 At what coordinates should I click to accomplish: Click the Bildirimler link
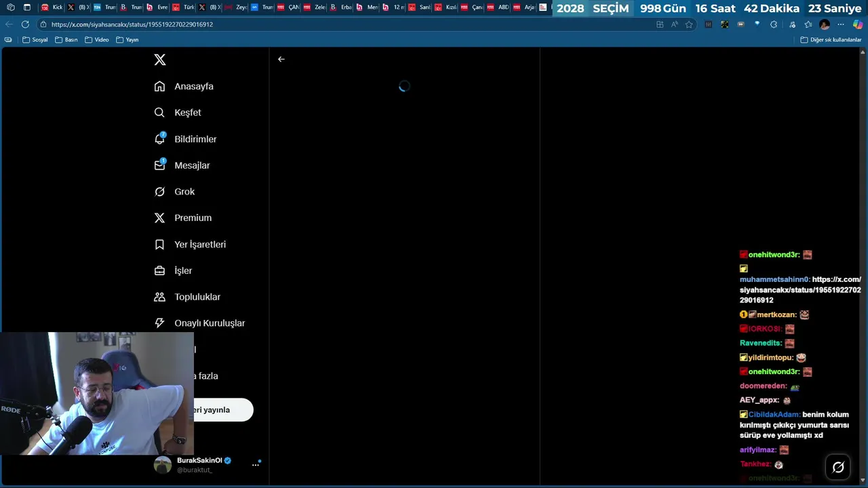point(195,139)
